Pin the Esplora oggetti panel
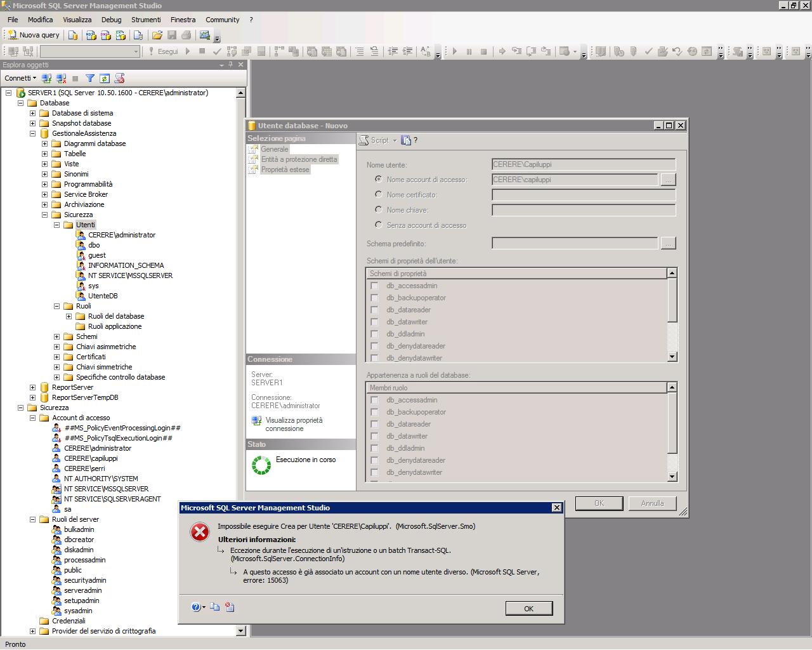The width and height of the screenshot is (812, 650). [230, 64]
